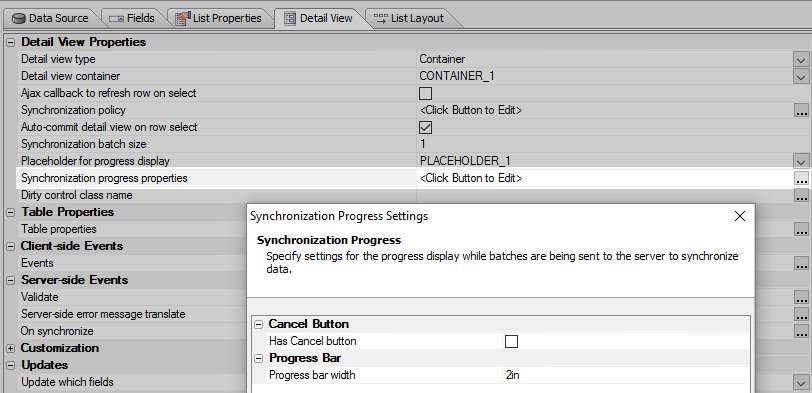This screenshot has width=812, height=393.
Task: Open the Detail view type dropdown
Action: [x=801, y=60]
